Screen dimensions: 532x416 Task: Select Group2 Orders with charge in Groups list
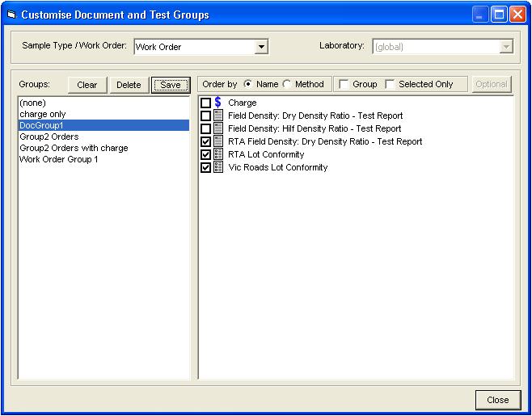(74, 148)
